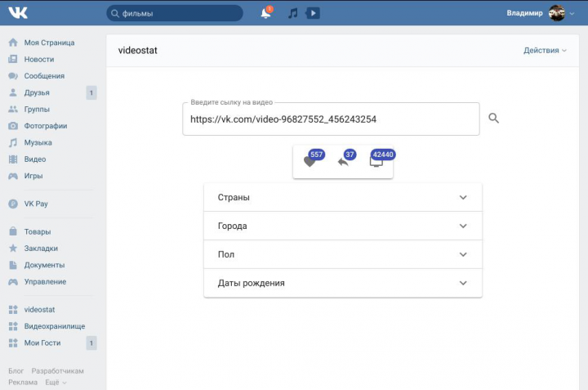
Task: Click the Мои Гости counter badge
Action: 91,343
